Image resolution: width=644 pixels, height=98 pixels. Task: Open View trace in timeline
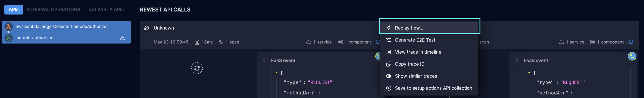pos(429,52)
